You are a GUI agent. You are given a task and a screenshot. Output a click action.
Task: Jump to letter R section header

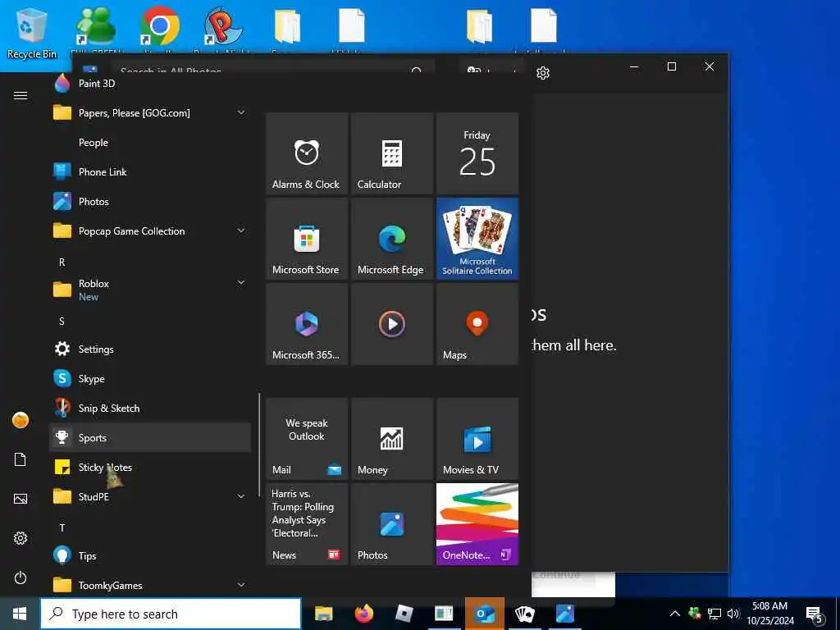pos(62,262)
